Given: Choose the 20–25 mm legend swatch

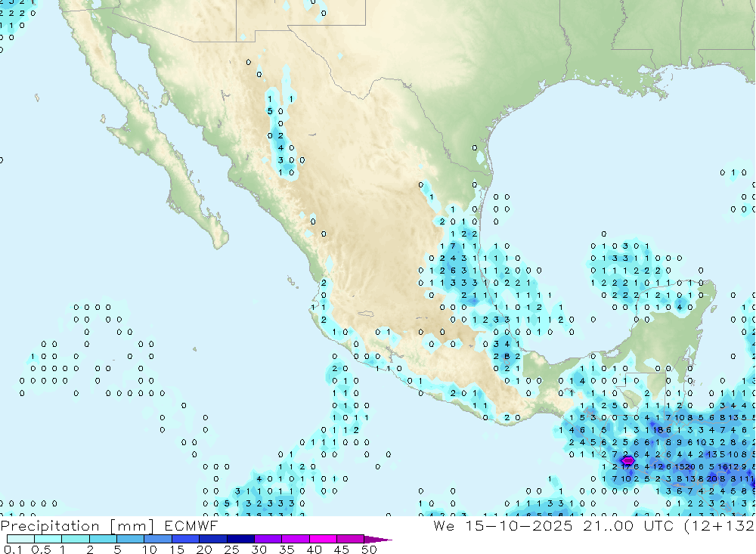Looking at the screenshot, I should (213, 539).
